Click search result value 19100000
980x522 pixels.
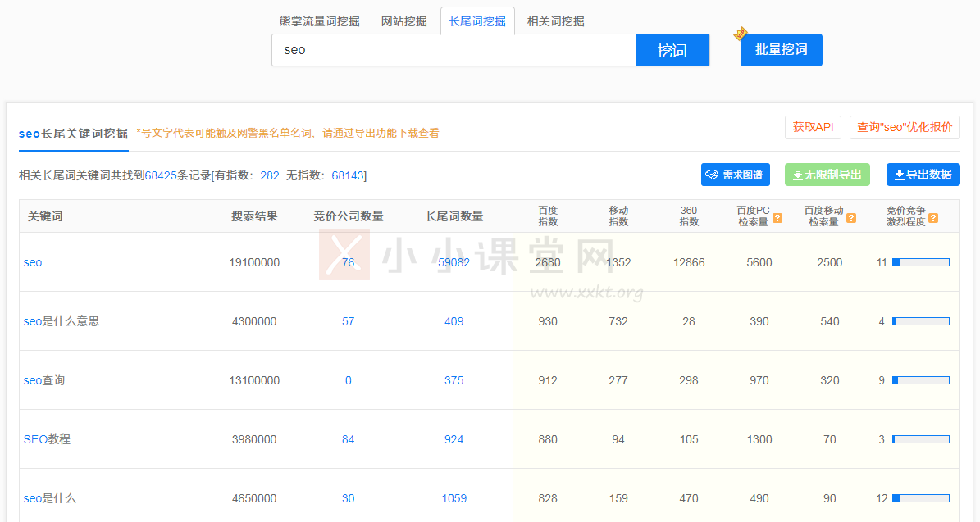[254, 262]
